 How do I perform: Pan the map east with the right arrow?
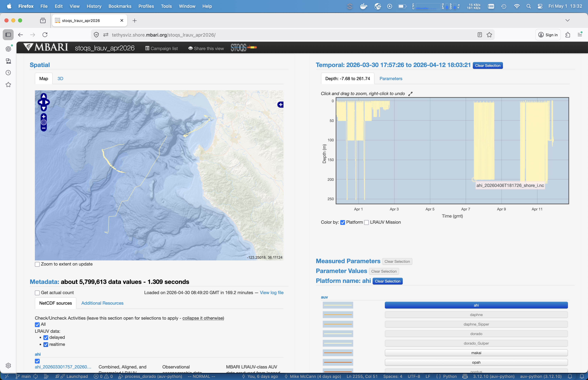pos(47,102)
